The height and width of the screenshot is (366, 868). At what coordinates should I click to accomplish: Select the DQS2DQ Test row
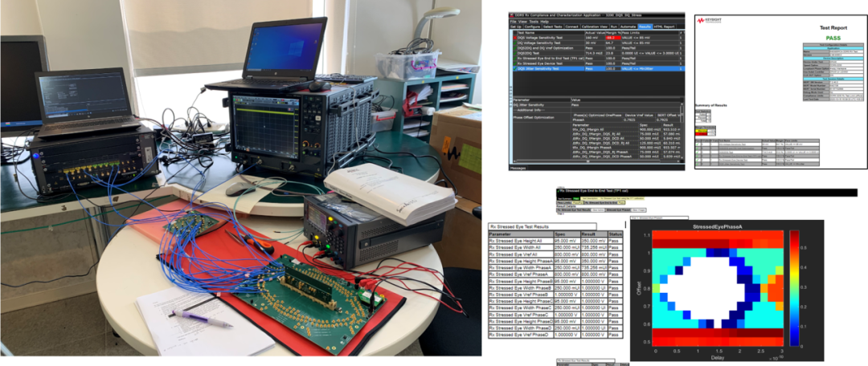point(599,53)
